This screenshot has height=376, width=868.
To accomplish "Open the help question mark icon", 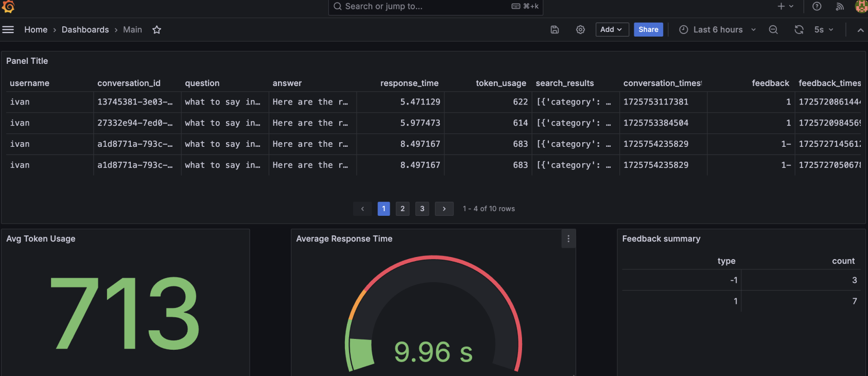I will (817, 6).
